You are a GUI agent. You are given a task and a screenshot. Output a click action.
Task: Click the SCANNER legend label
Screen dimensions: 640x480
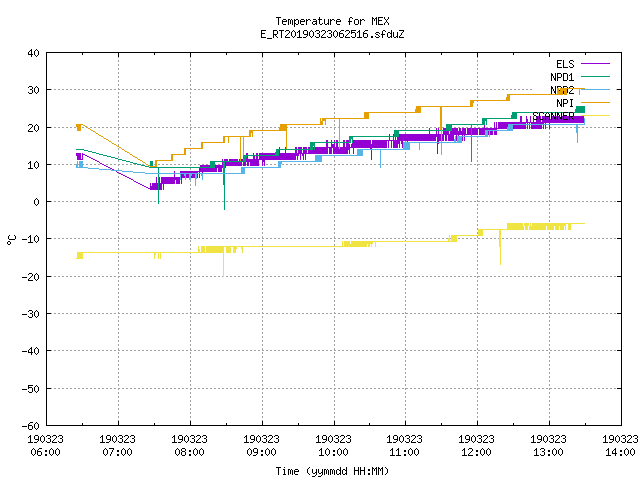tap(553, 116)
